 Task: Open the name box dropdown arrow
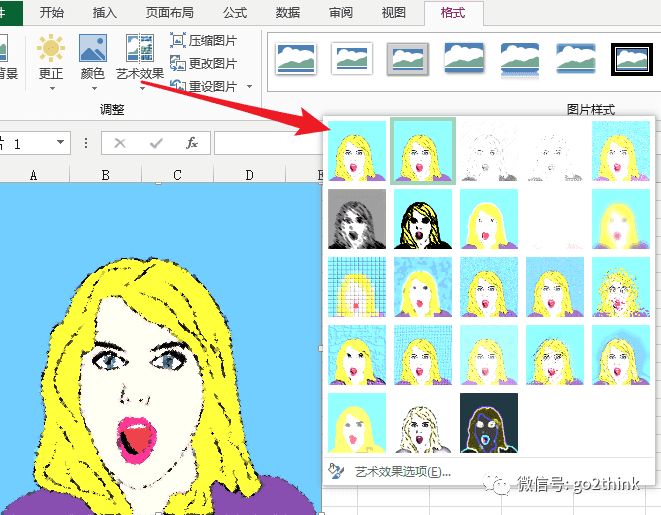coord(61,142)
